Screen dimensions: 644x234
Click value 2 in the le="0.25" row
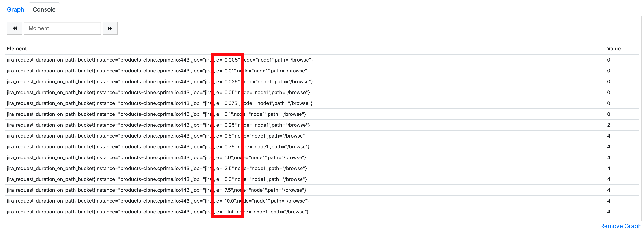coord(609,125)
